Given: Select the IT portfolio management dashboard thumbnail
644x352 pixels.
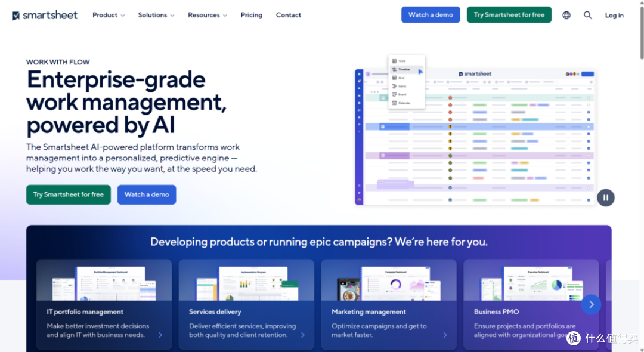Looking at the screenshot, I should click(104, 283).
